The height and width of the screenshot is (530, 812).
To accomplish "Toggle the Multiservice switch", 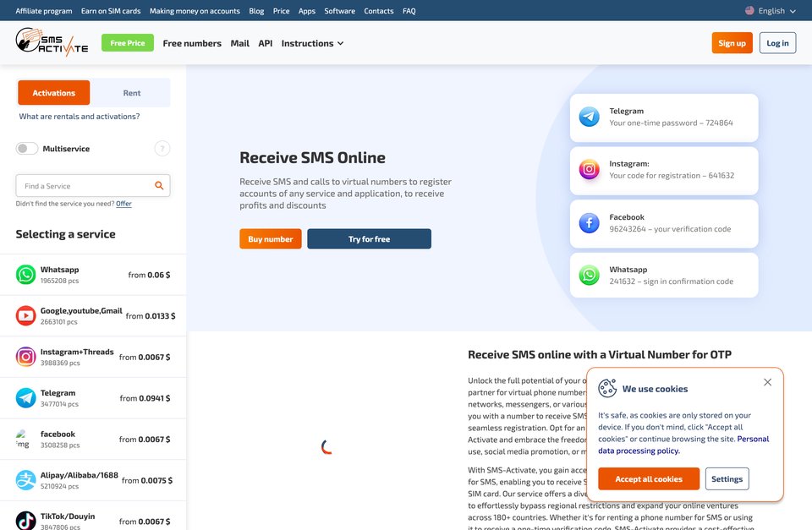I will click(x=27, y=149).
